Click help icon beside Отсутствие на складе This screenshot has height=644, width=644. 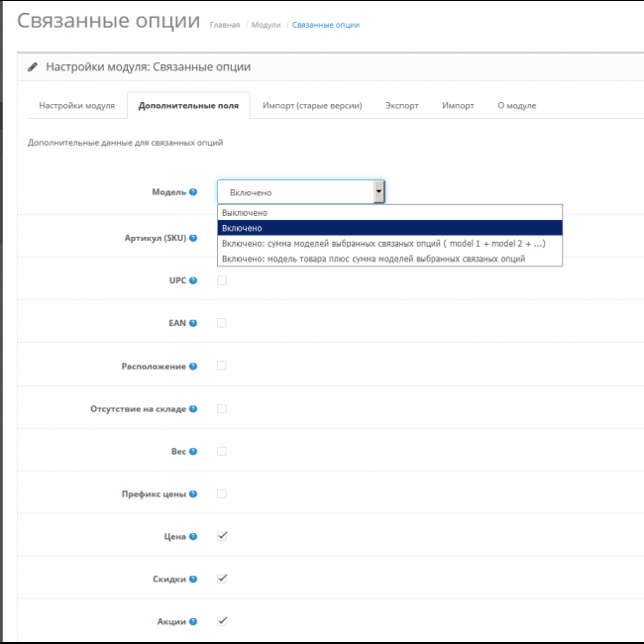[x=193, y=409]
